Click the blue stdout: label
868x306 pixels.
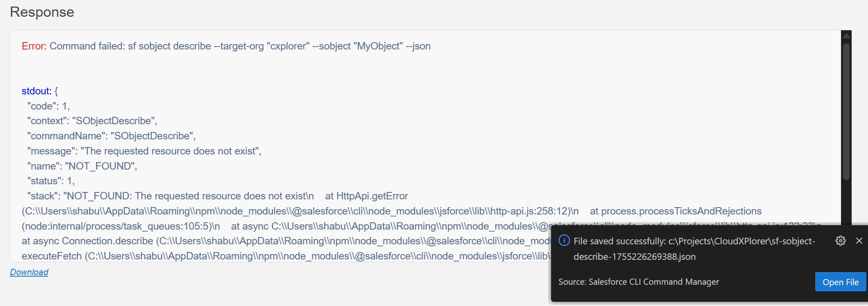[x=37, y=91]
